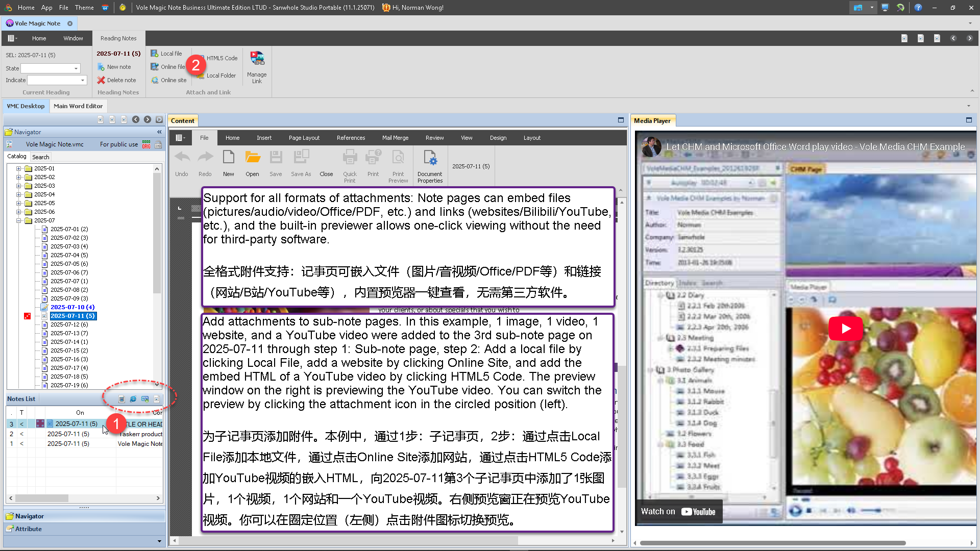Click the Save As icon
This screenshot has width=980, height=551.
[x=301, y=157]
